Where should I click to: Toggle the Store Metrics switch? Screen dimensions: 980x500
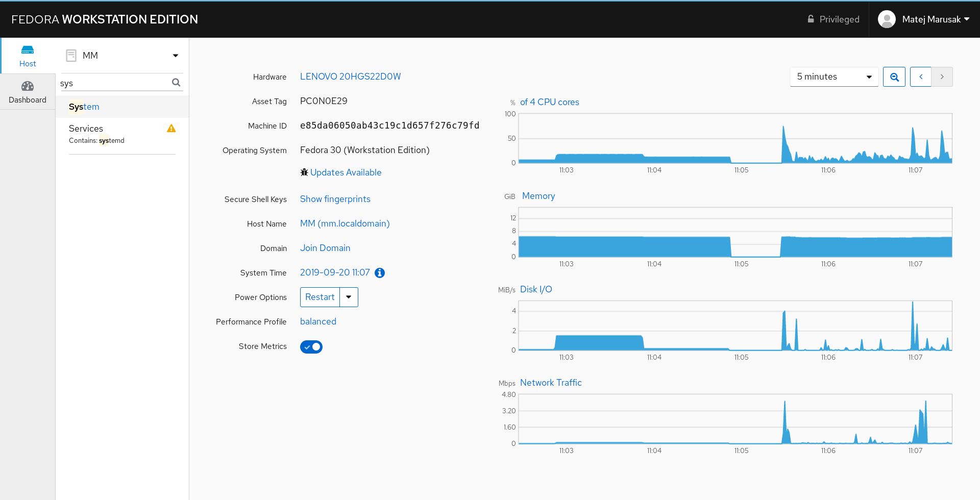pos(311,347)
